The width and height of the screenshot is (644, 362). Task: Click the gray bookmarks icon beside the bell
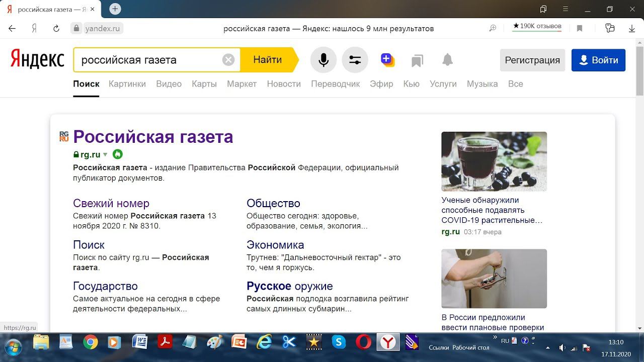[x=417, y=60]
